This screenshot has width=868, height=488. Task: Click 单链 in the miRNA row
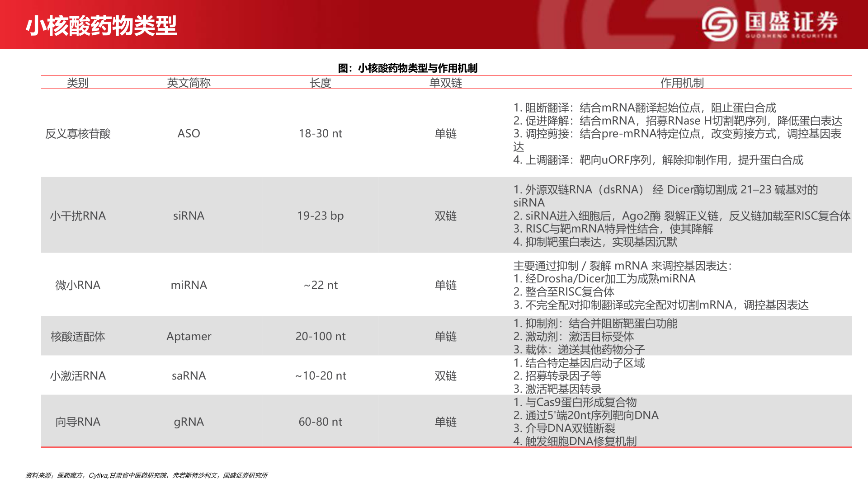pyautogui.click(x=446, y=285)
